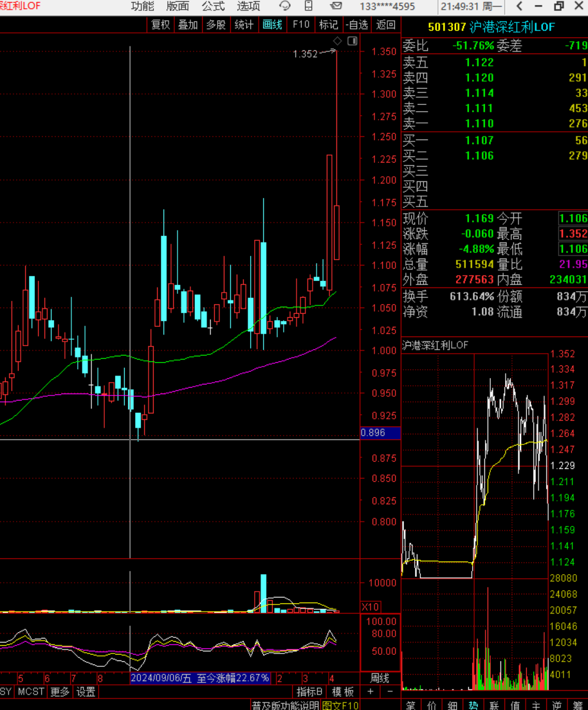588x710 pixels.
Task: Click the mobile phone icon in title bar
Action: [x=309, y=6]
